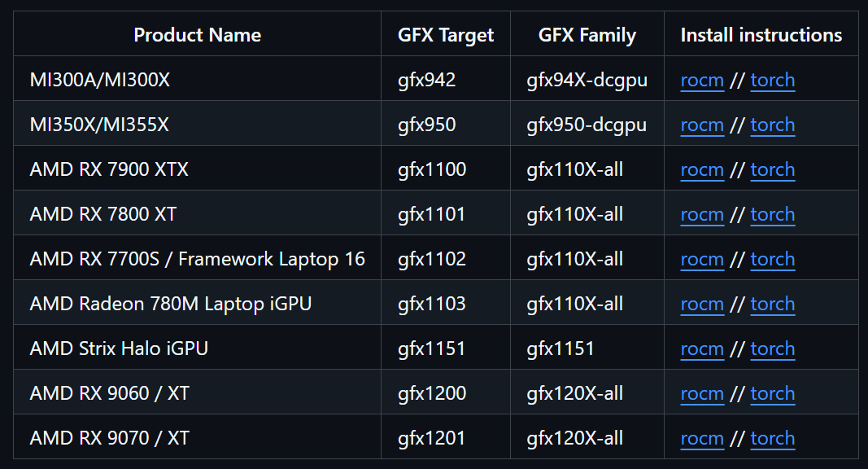Image resolution: width=868 pixels, height=469 pixels.
Task: Open torch link for AMD RX 7700S Framework Laptop
Action: tap(772, 259)
